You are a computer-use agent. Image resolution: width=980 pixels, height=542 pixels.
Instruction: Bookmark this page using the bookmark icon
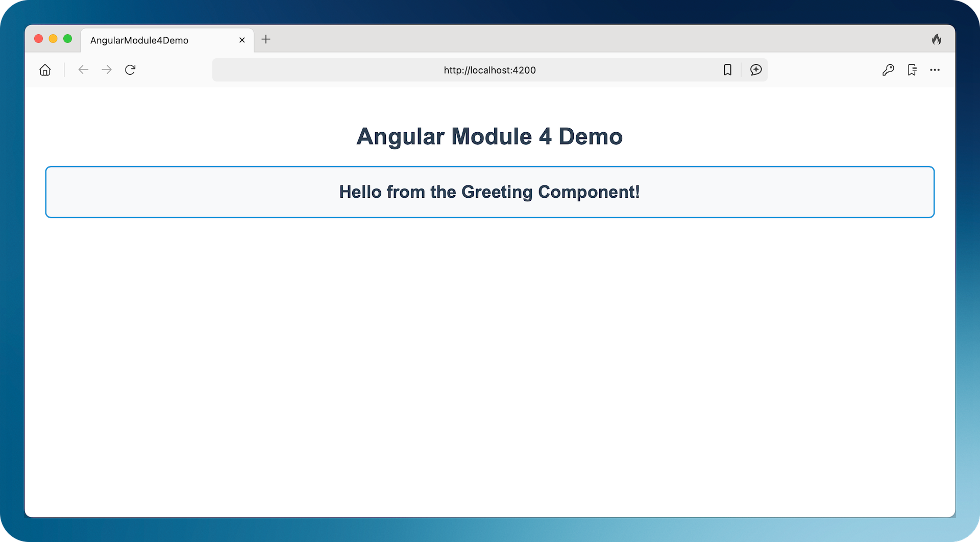727,70
